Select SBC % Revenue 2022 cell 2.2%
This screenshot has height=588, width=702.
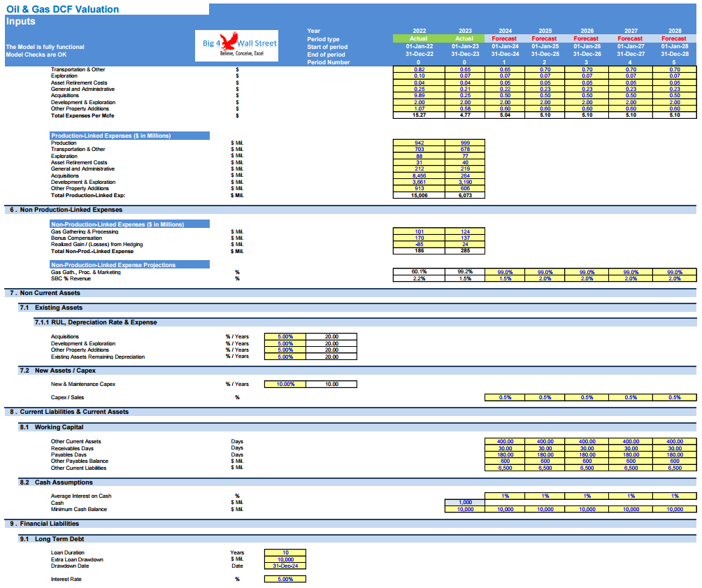tap(419, 278)
